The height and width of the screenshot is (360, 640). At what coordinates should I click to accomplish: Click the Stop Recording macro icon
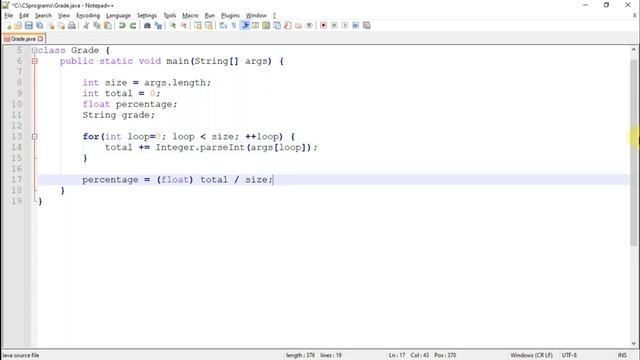(334, 25)
